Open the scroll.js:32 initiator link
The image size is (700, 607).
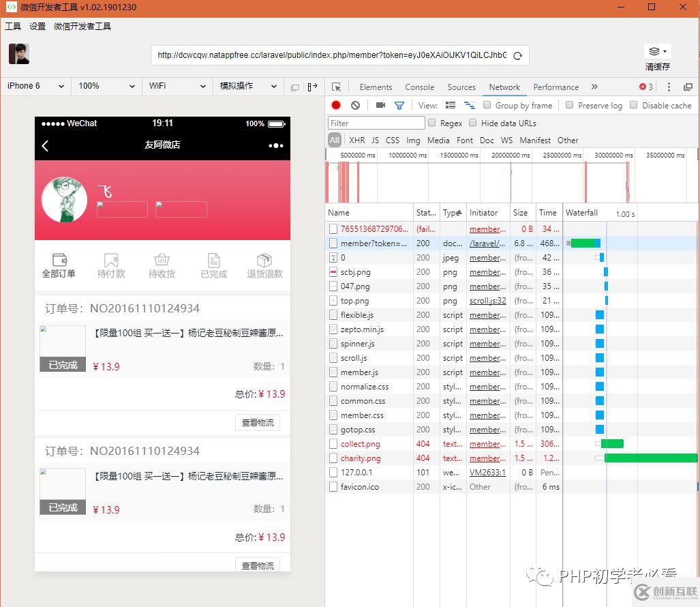click(x=487, y=301)
